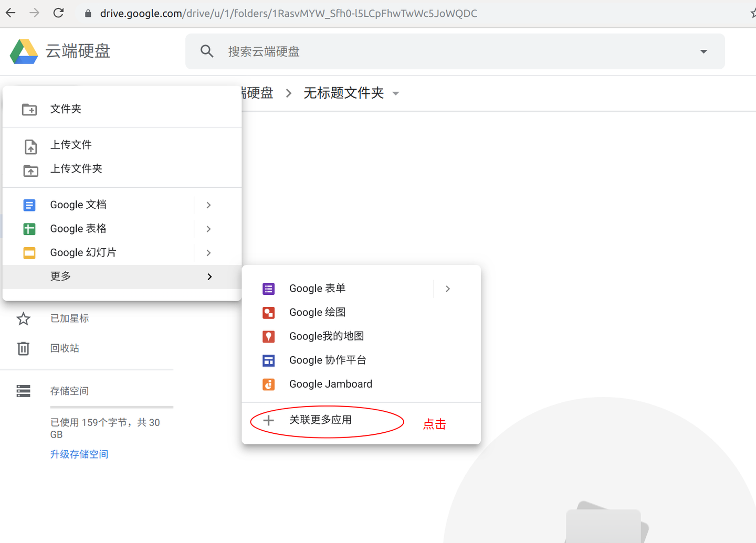Expand the Google 幻灯片 submenu arrow
The image size is (756, 543).
point(209,253)
